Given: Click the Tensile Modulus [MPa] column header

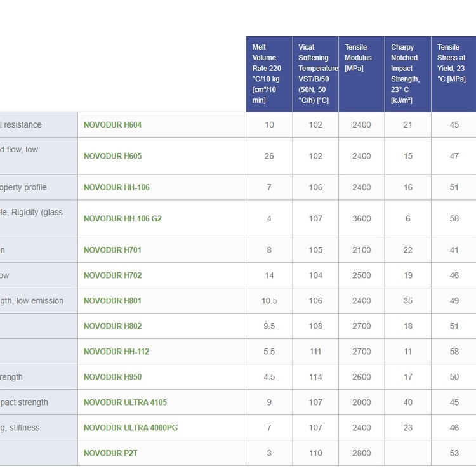Looking at the screenshot, I should coord(362,74).
